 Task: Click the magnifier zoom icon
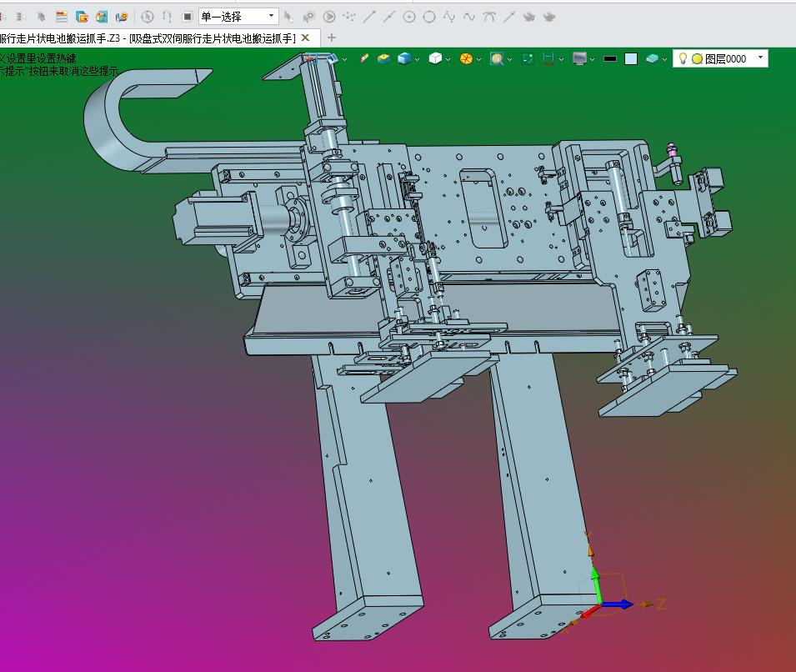click(x=497, y=59)
